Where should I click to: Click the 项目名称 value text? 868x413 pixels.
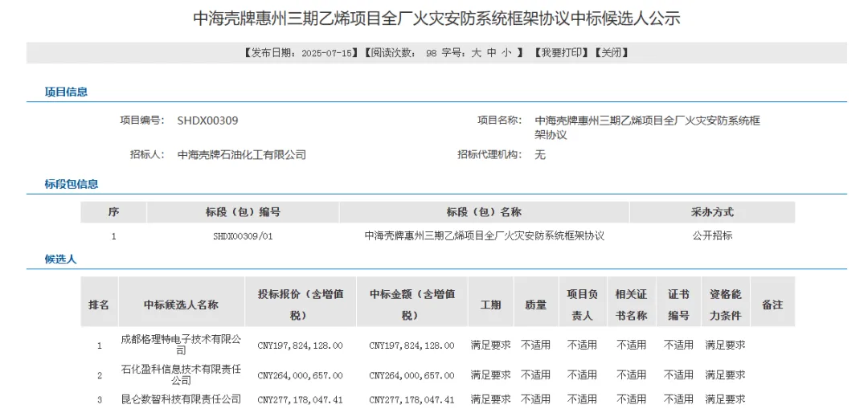(647, 127)
